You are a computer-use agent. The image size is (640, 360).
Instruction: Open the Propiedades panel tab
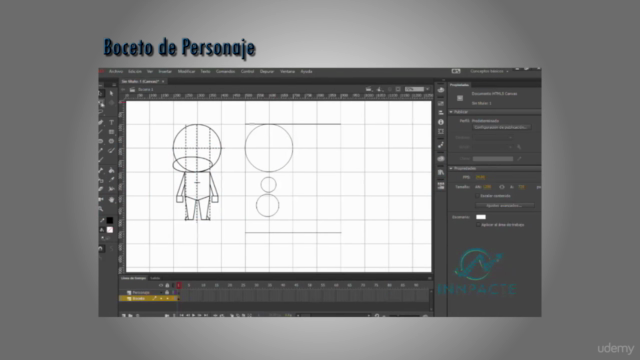[x=459, y=85]
